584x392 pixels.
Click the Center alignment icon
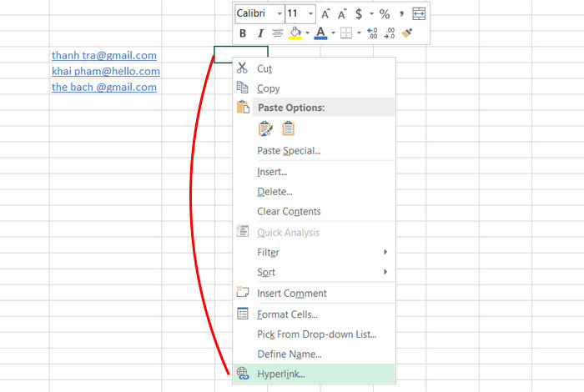tap(278, 33)
